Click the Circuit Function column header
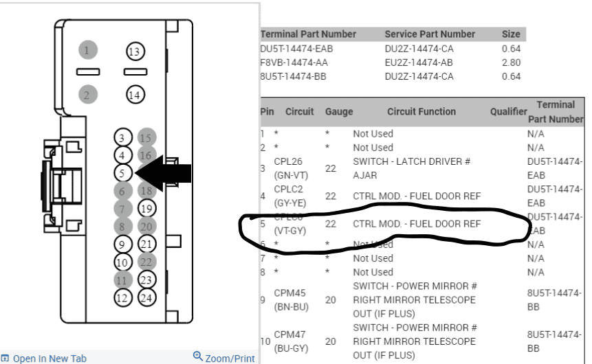Viewport: 592px width, 364px height. coord(421,112)
